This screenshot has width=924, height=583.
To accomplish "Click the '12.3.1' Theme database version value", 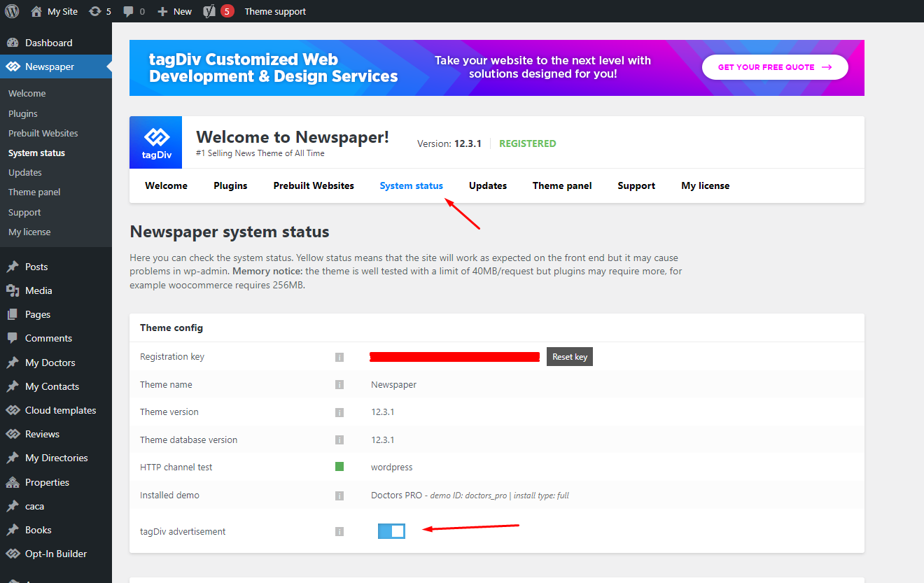I will [383, 440].
